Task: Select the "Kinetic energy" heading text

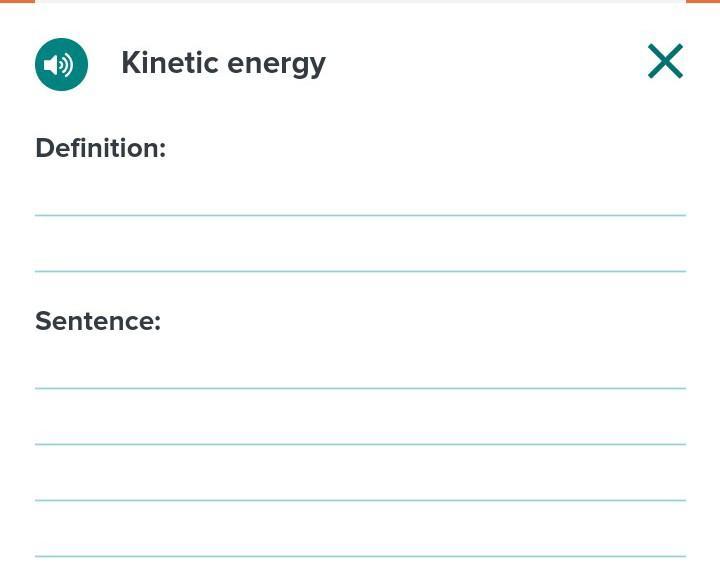Action: pyautogui.click(x=223, y=63)
